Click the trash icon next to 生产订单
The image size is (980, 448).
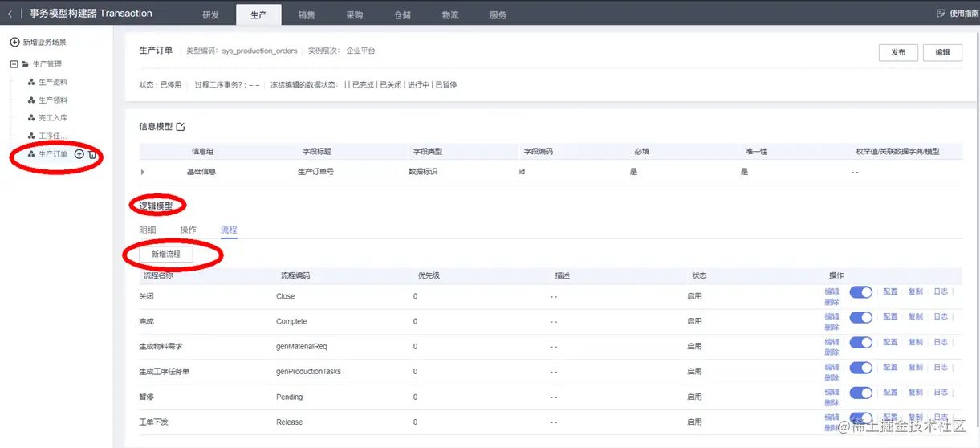92,154
